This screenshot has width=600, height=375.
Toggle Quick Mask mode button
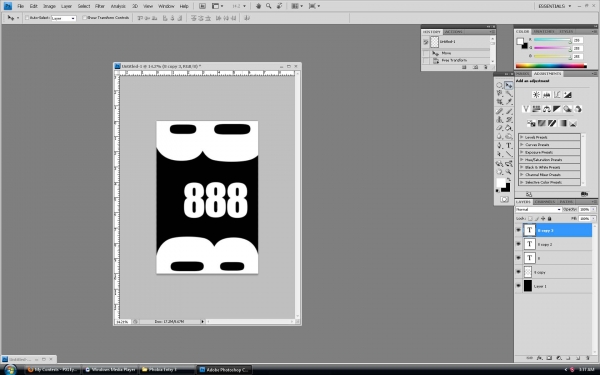504,199
